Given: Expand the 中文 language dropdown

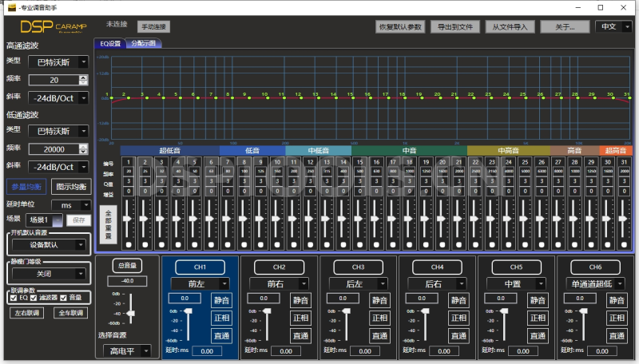Looking at the screenshot, I should pos(613,26).
